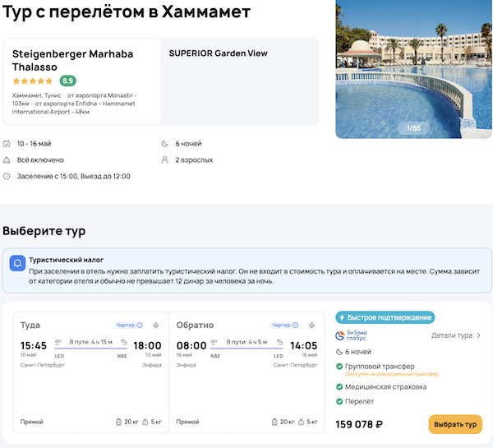Screen dimensions: 493x448
Task: Click the hotel five-star rating
Action: tap(33, 81)
